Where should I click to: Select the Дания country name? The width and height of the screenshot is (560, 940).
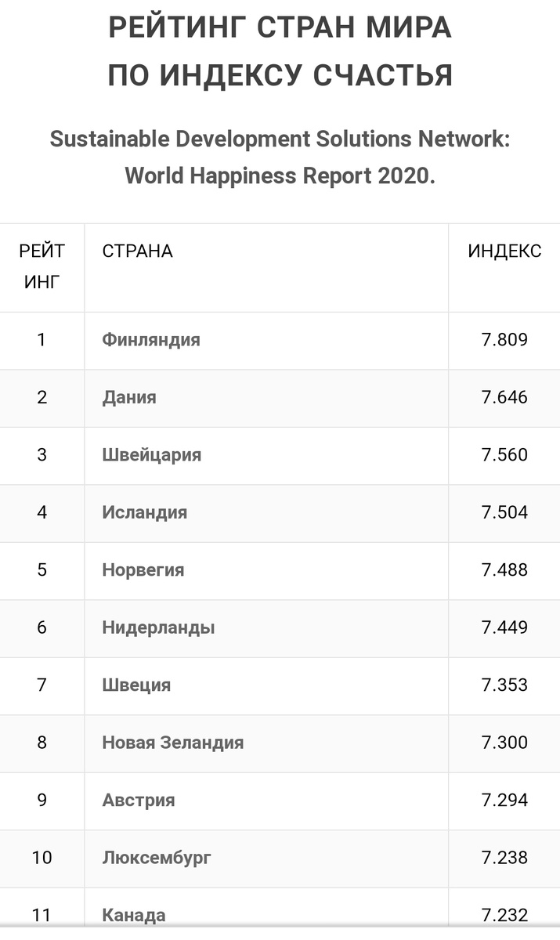tap(129, 397)
